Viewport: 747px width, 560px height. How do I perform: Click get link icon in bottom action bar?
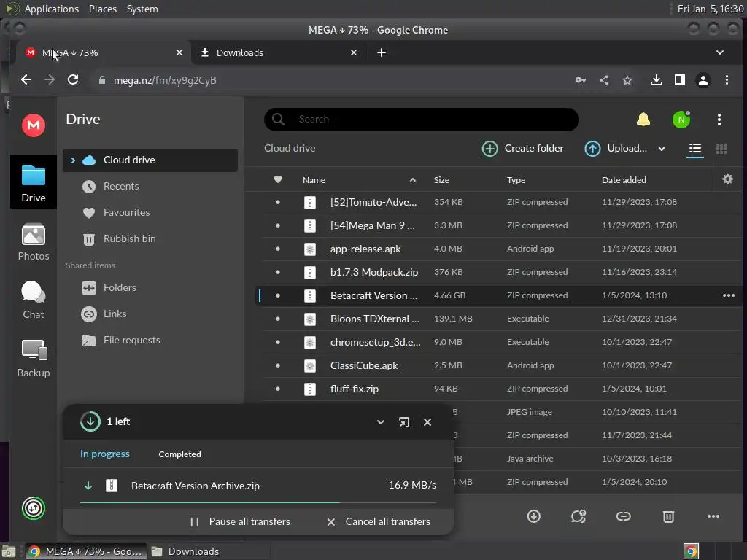623,516
